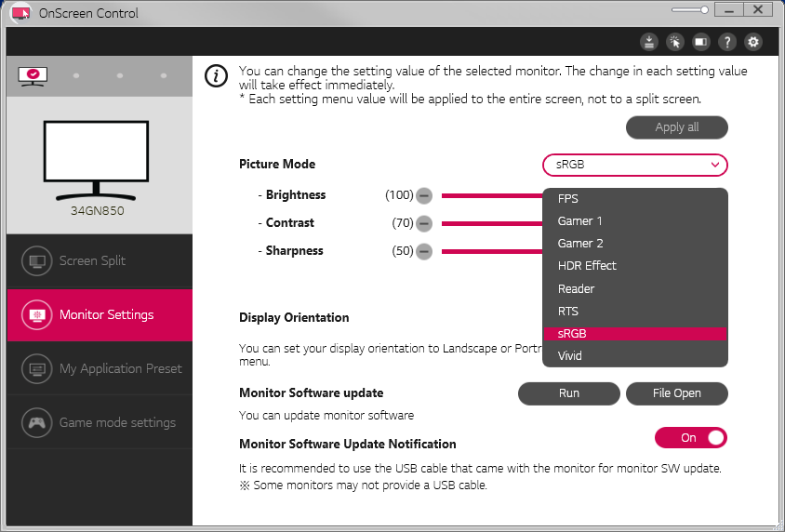Click the Brightness value (100)
The height and width of the screenshot is (532, 785).
click(400, 195)
